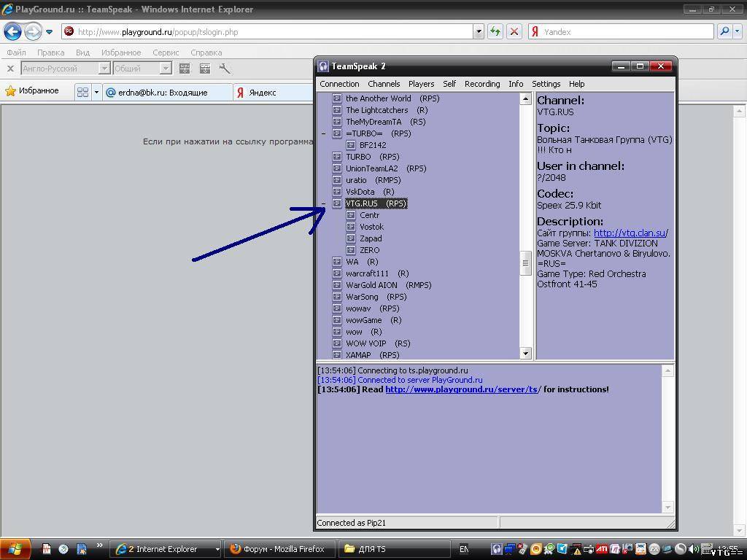Open the vtg.clan.su link in Description
This screenshot has width=747, height=560.
pos(630,233)
